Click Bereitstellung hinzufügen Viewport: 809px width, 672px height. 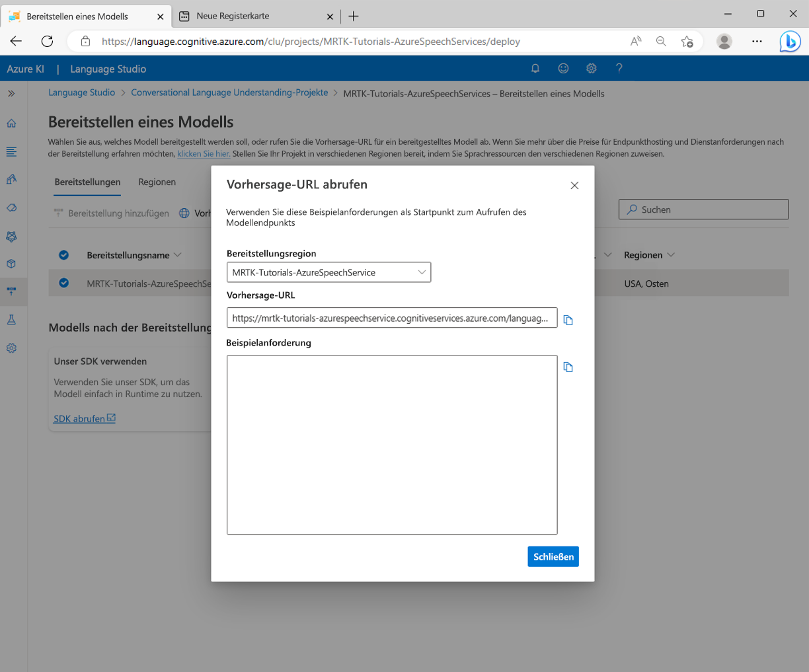tap(111, 213)
